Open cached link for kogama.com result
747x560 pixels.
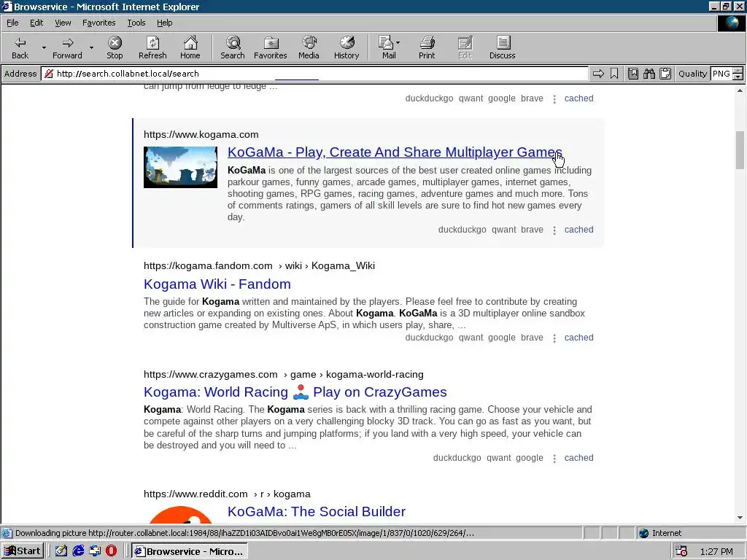(x=578, y=230)
